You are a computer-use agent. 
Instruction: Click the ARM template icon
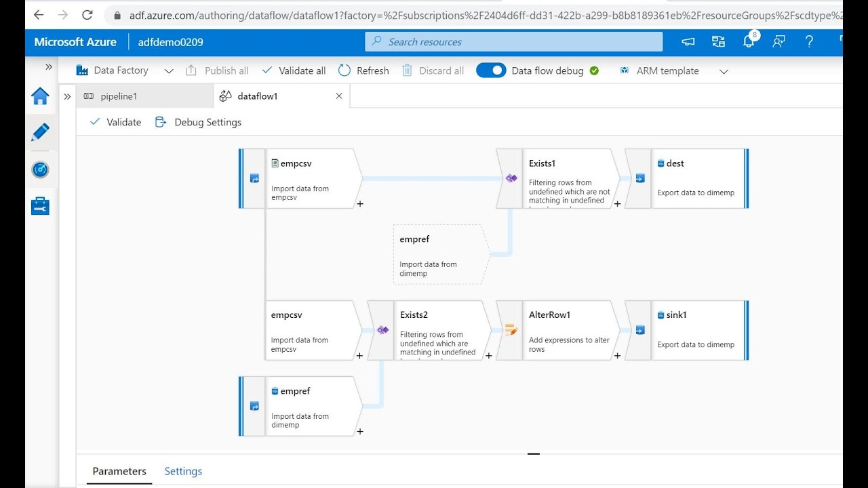[x=625, y=70]
